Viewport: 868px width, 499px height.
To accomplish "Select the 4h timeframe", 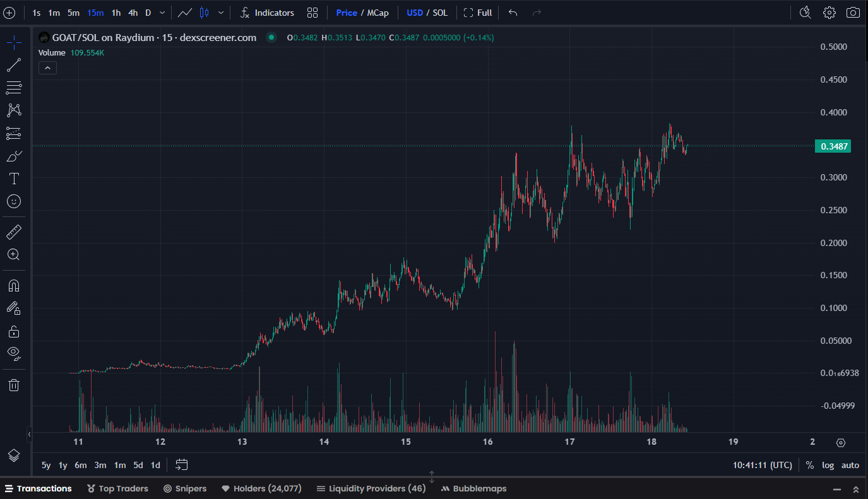I will tap(133, 13).
